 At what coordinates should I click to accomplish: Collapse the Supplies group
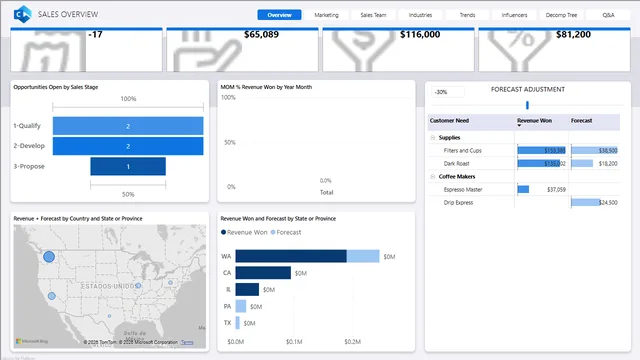click(x=433, y=138)
